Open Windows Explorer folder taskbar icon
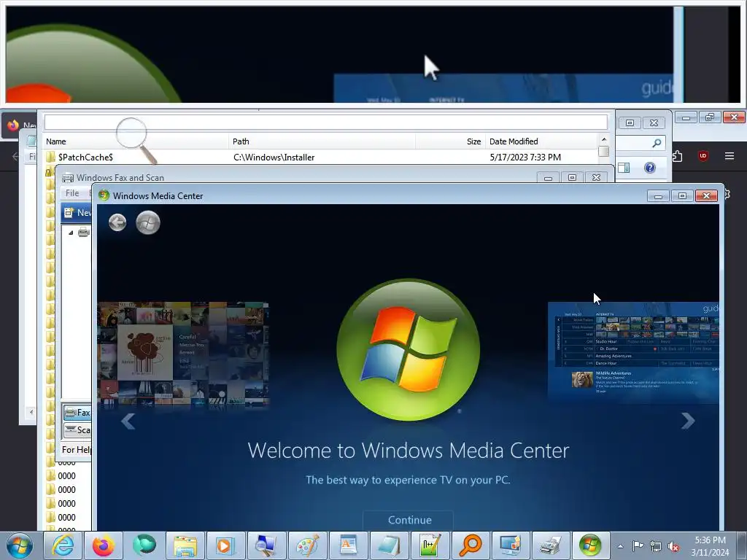 (x=185, y=545)
